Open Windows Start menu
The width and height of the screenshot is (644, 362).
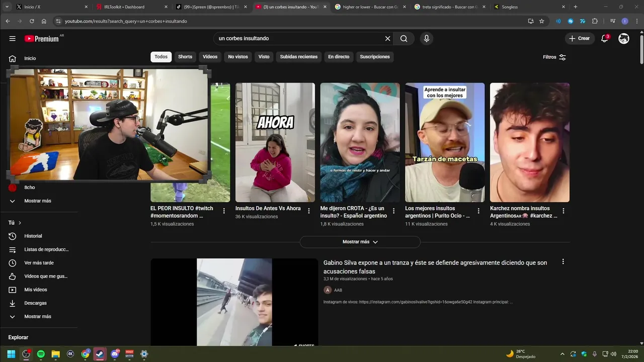pyautogui.click(x=11, y=354)
